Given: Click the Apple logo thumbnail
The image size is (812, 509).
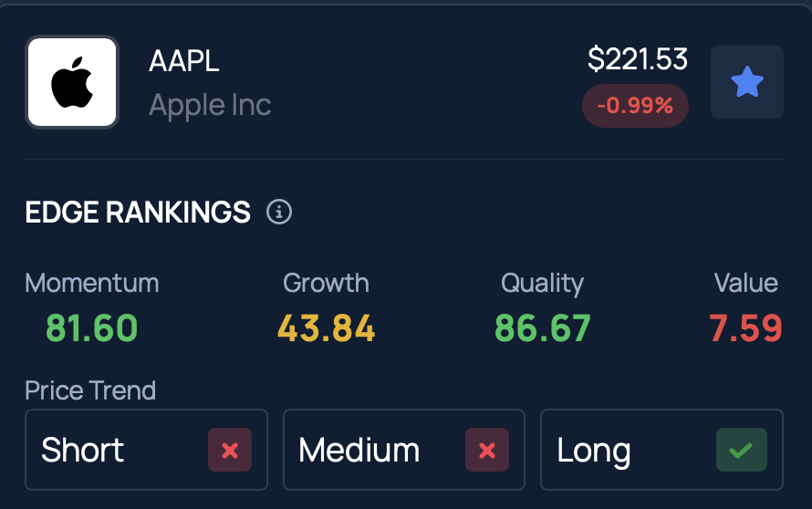Looking at the screenshot, I should 72,82.
